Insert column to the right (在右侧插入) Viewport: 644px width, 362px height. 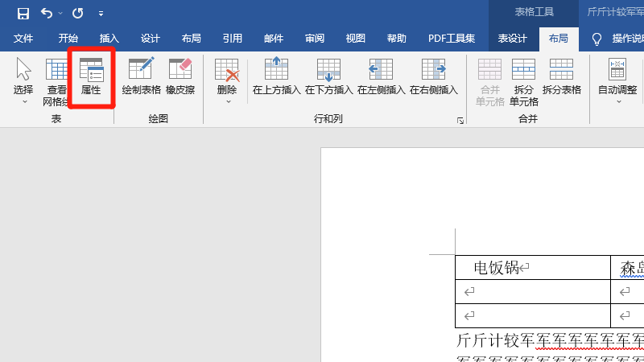click(x=433, y=78)
